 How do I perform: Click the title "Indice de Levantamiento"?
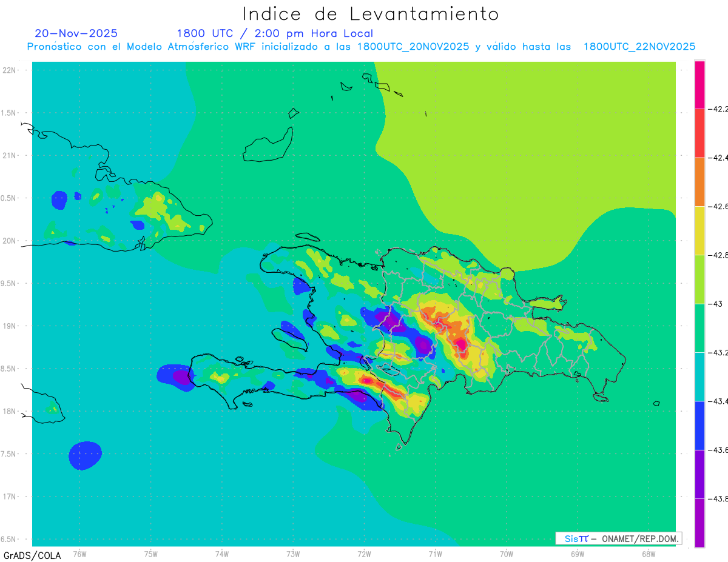[371, 14]
